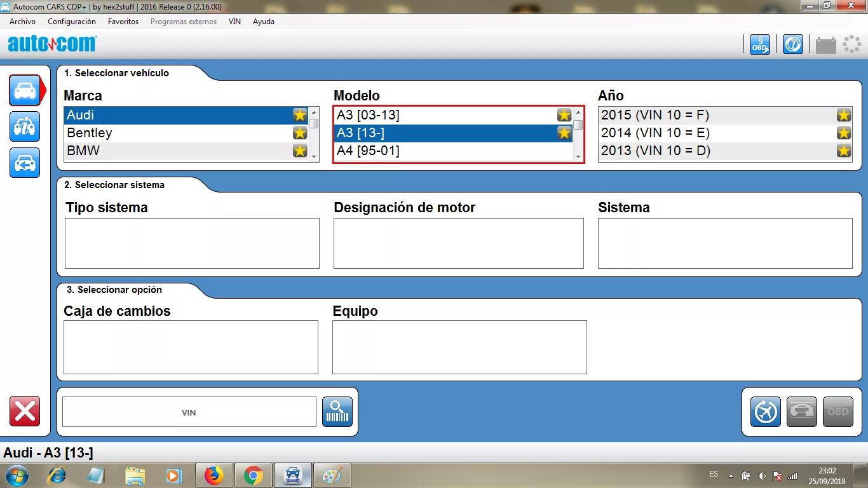
Task: Click the network signal tray icon
Action: pyautogui.click(x=792, y=475)
